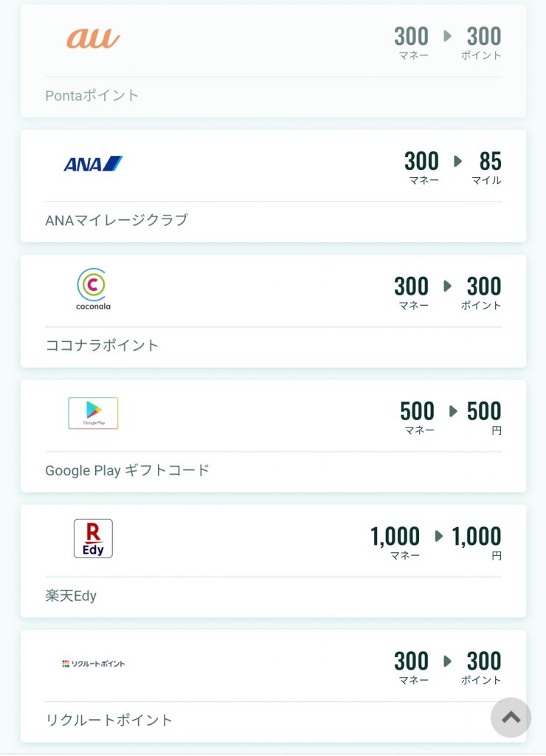Click the 1,000 円 Edy value
The height and width of the screenshot is (756, 546).
tap(477, 543)
